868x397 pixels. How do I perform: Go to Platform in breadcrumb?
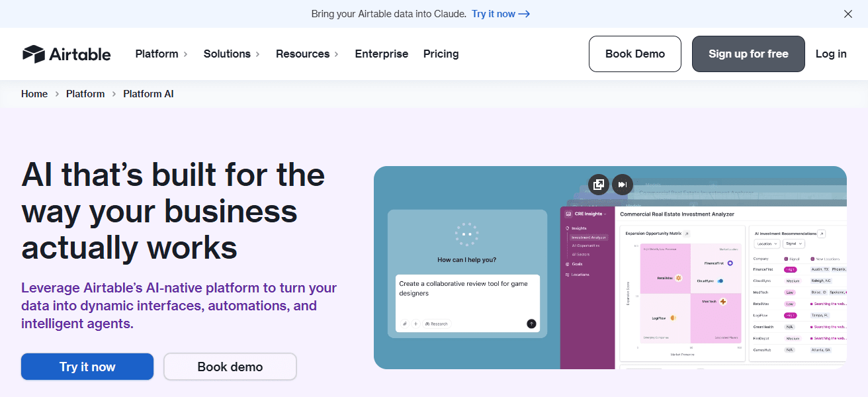click(x=85, y=94)
